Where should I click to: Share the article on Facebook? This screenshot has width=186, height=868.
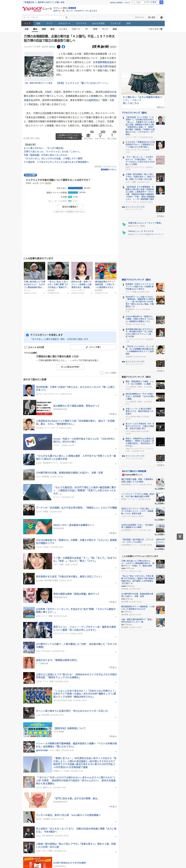63,47
